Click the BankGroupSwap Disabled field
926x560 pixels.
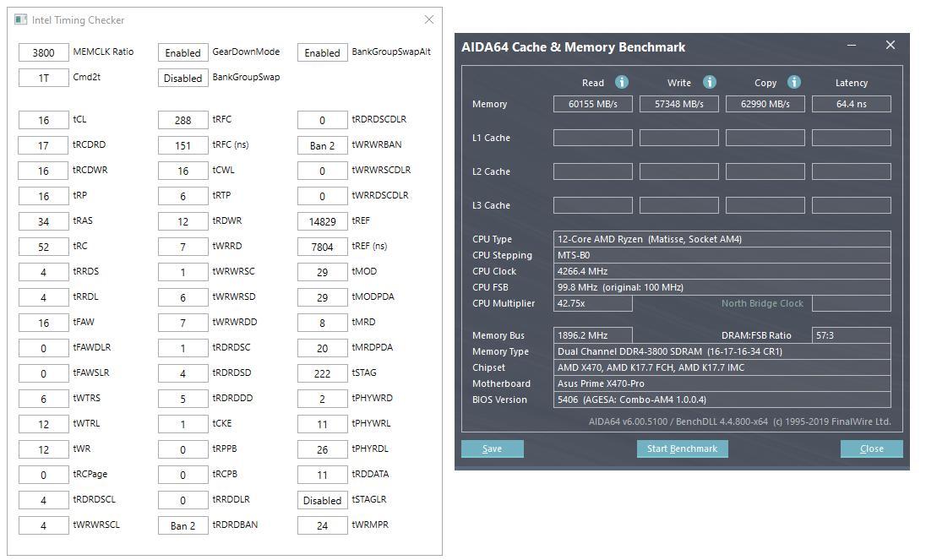(182, 78)
